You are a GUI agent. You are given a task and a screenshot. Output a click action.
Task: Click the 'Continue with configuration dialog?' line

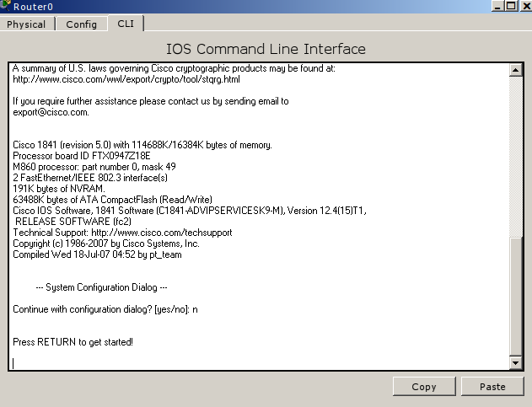tap(105, 309)
